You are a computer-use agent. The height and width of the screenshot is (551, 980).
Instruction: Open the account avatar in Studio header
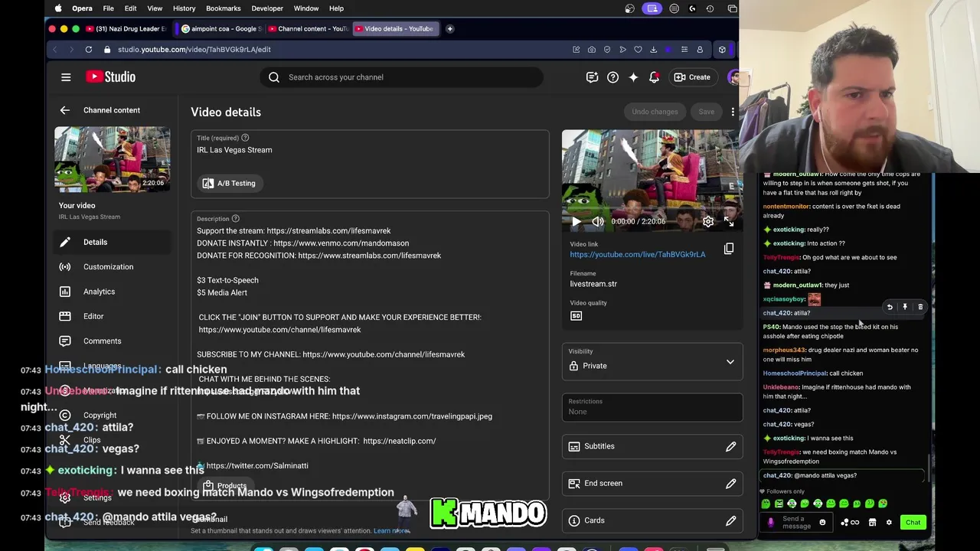point(733,77)
